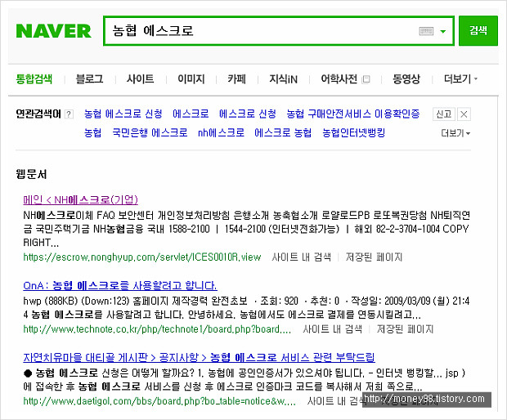The width and height of the screenshot is (507, 420).
Task: Open related search 농협
Action: pos(92,133)
